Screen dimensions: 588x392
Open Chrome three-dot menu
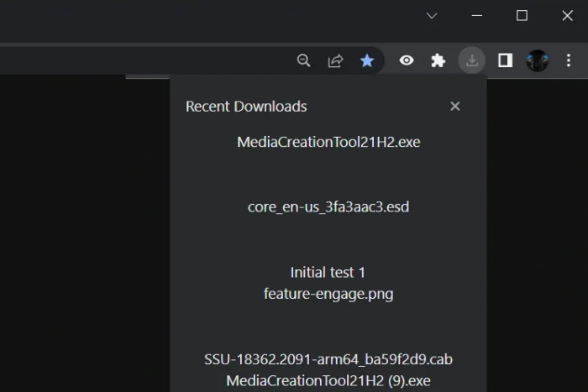(569, 60)
